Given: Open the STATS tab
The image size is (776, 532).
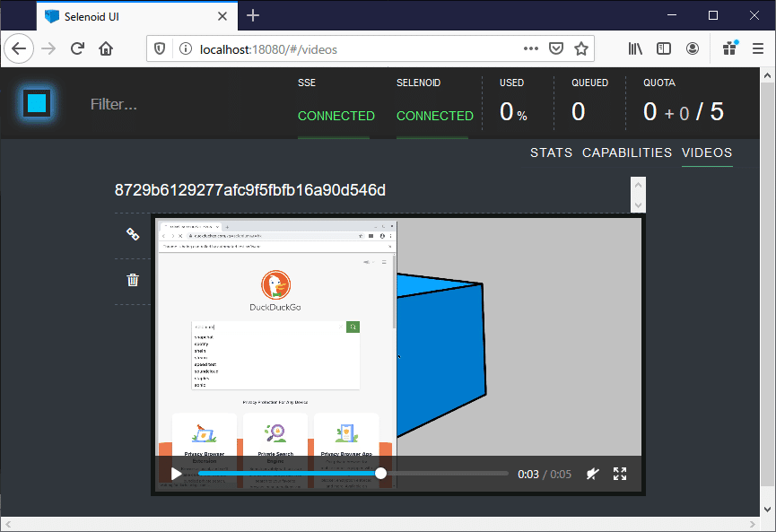Looking at the screenshot, I should (551, 153).
